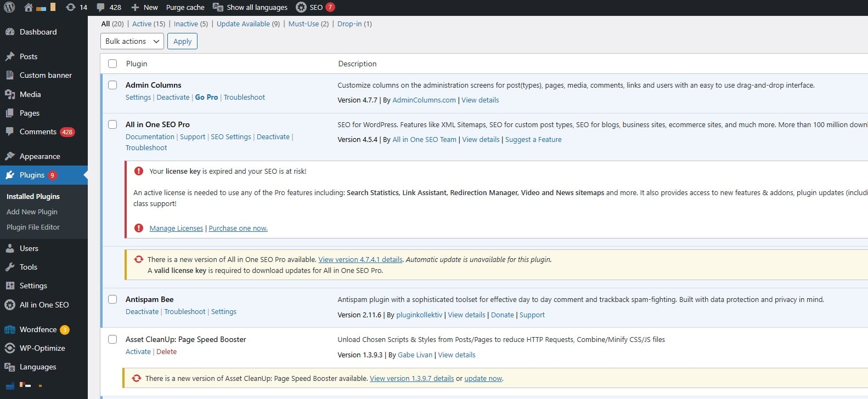Open the SEO gear icon in admin bar
This screenshot has height=399, width=868.
tap(301, 7)
